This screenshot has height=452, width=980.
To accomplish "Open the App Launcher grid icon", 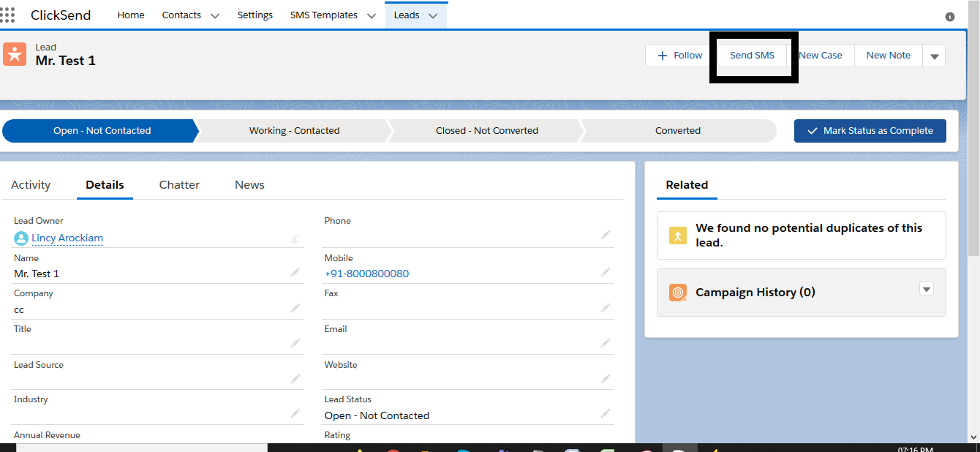I will click(x=7, y=15).
